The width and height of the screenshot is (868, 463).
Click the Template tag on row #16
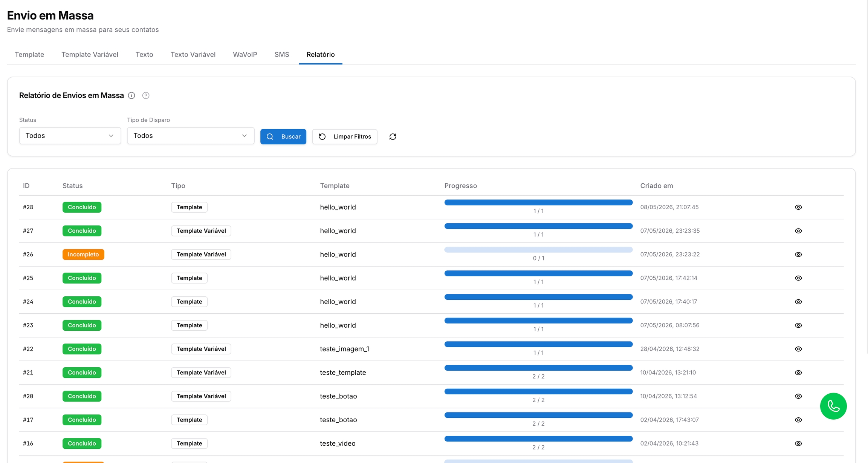[189, 443]
